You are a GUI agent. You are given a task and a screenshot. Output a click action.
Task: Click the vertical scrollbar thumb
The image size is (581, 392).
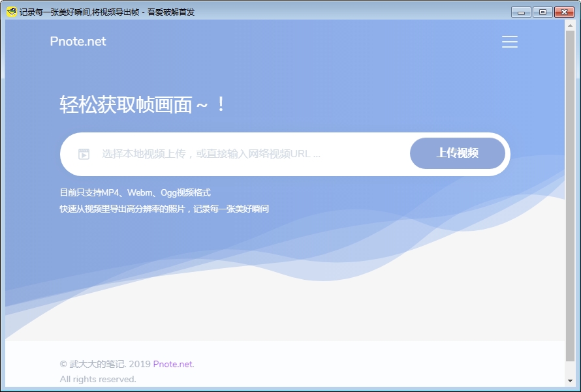[570, 196]
